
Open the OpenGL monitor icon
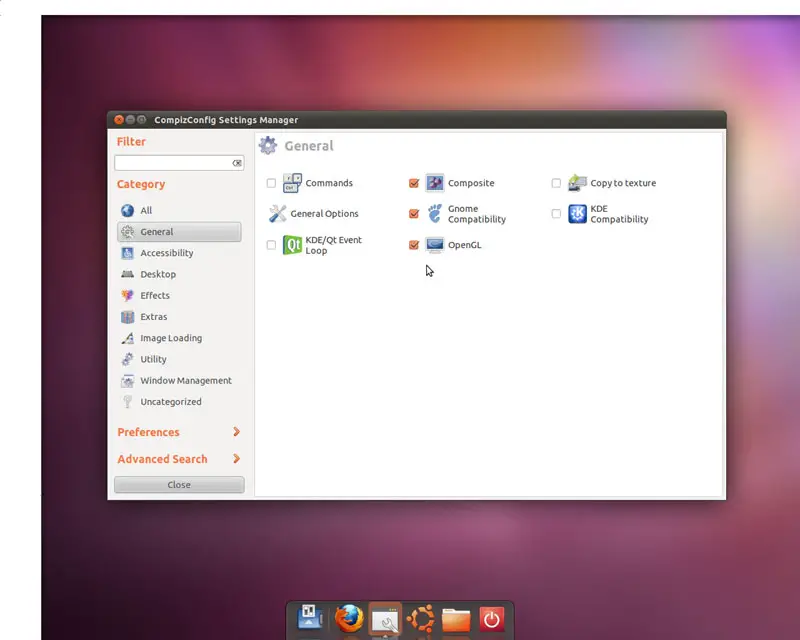435,245
